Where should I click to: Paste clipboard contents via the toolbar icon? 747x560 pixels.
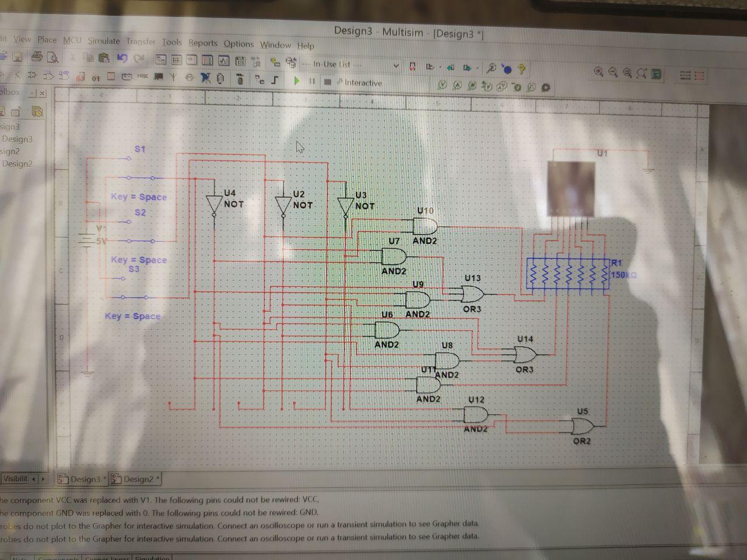click(x=104, y=58)
